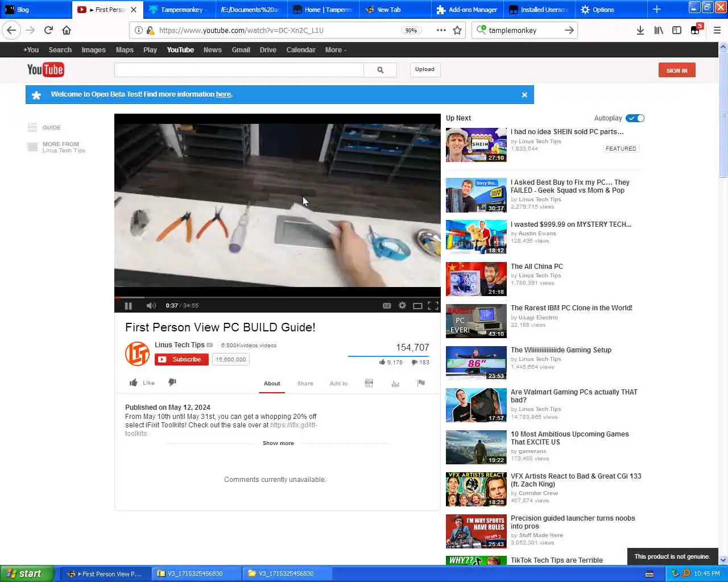Open '10 Most Ambitious Upcoming Games' thumbnail
The height and width of the screenshot is (582, 728).
pyautogui.click(x=476, y=447)
